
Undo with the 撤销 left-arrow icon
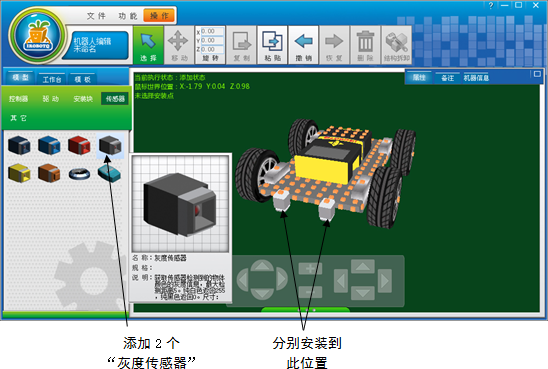pyautogui.click(x=303, y=45)
